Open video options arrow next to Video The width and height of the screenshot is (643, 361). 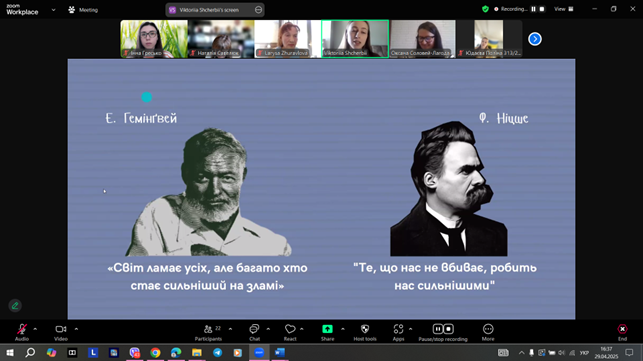coord(76,329)
